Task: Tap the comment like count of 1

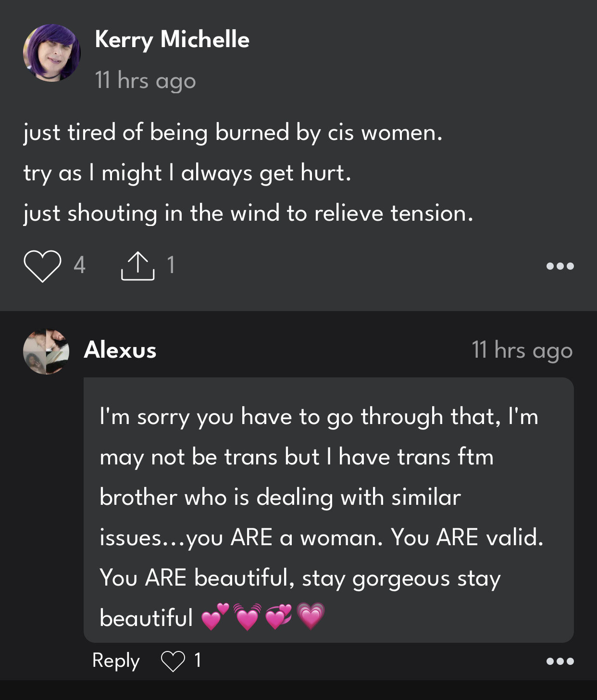Action: point(198,660)
